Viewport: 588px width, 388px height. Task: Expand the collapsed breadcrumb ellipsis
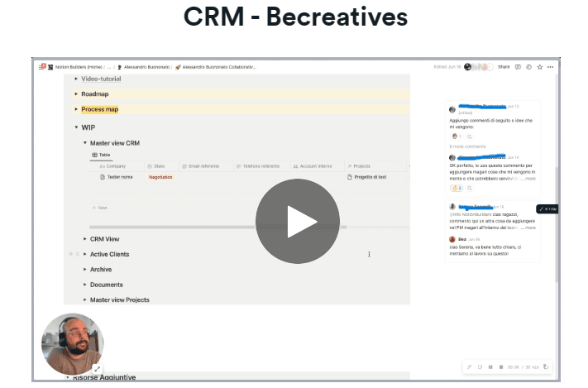pyautogui.click(x=109, y=67)
